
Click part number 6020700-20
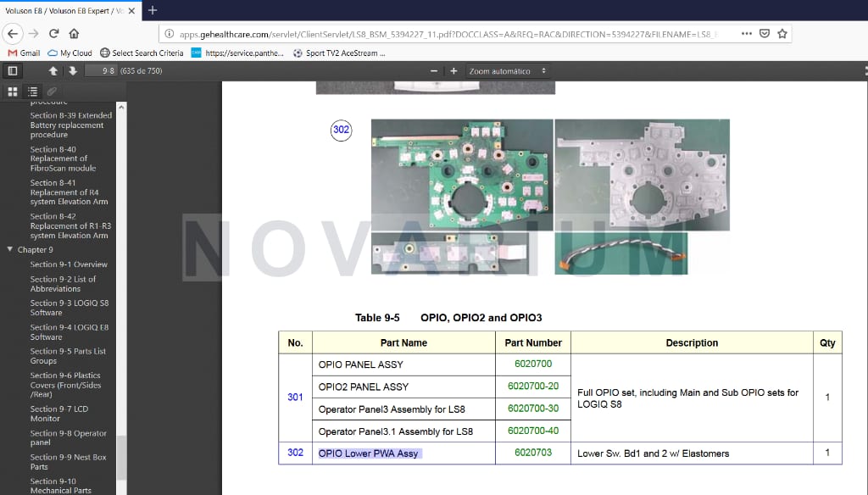pos(533,387)
